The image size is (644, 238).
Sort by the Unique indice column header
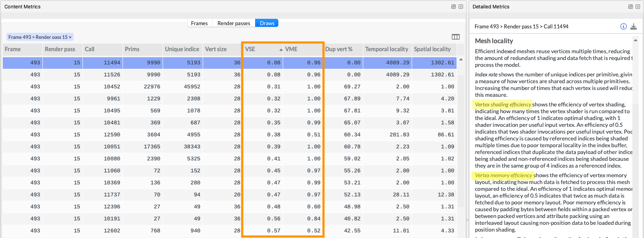(183, 49)
